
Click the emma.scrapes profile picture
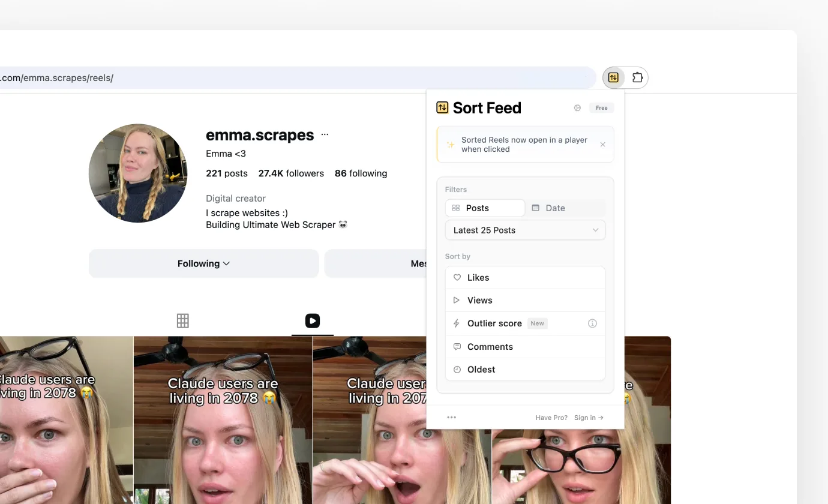tap(138, 173)
